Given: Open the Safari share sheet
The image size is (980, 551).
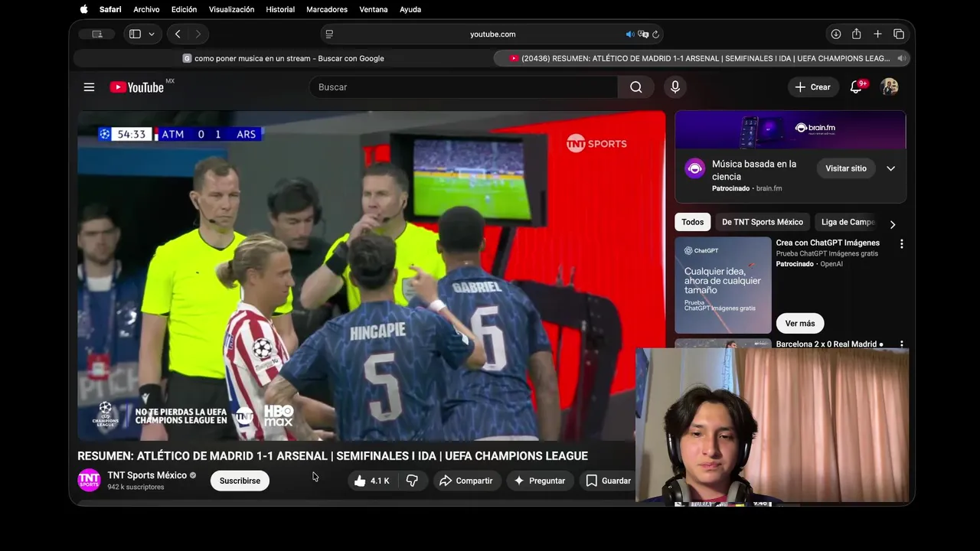Looking at the screenshot, I should (856, 34).
